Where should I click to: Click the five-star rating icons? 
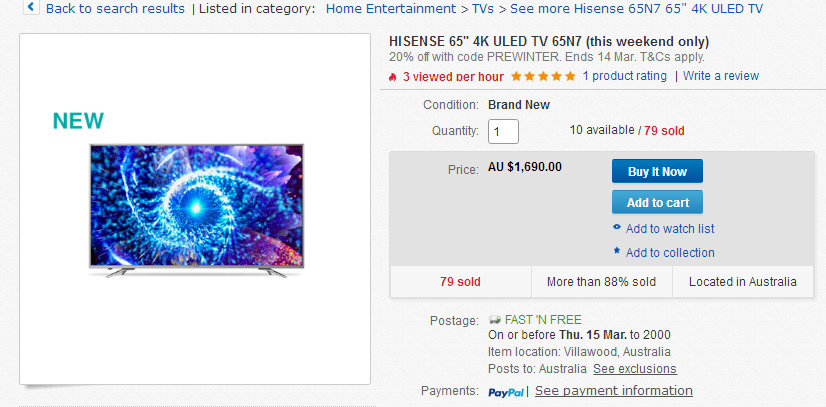pyautogui.click(x=543, y=76)
